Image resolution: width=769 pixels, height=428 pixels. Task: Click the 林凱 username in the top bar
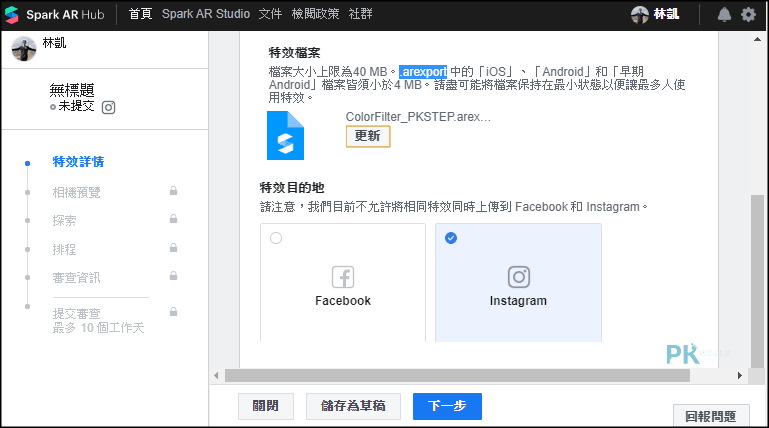pos(666,14)
